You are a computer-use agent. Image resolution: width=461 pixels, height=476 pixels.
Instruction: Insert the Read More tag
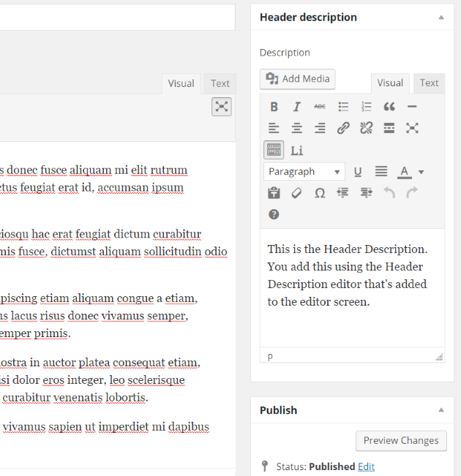point(389,128)
